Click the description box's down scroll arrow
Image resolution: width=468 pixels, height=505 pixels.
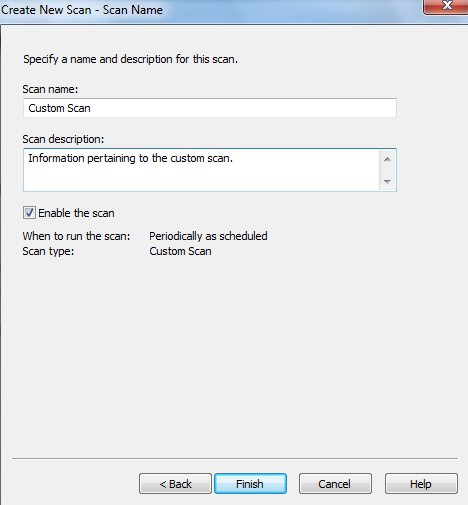[x=387, y=181]
